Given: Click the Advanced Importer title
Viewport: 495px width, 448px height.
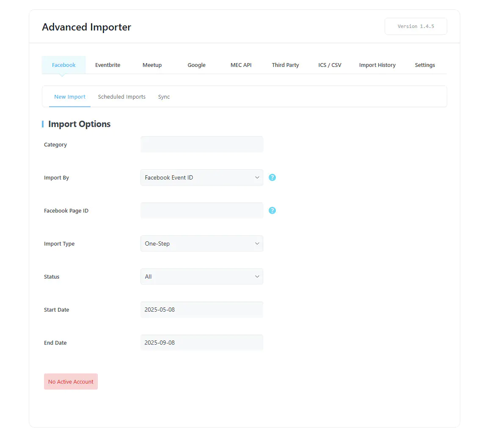Looking at the screenshot, I should click(86, 27).
